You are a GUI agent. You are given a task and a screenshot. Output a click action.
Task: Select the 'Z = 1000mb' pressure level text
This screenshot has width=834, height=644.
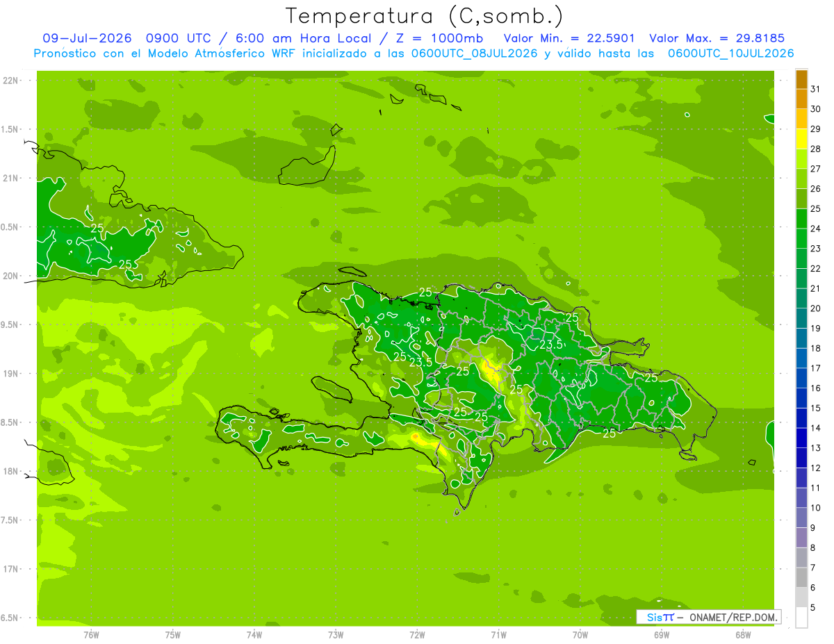pos(439,38)
